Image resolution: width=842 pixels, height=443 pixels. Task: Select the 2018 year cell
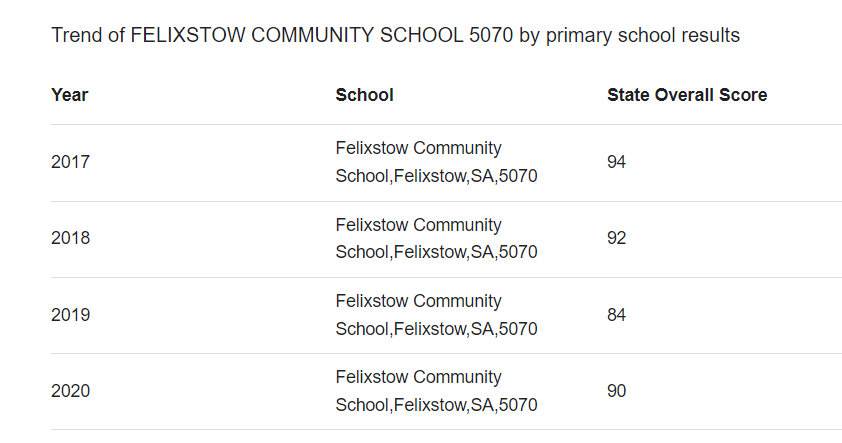click(x=70, y=238)
